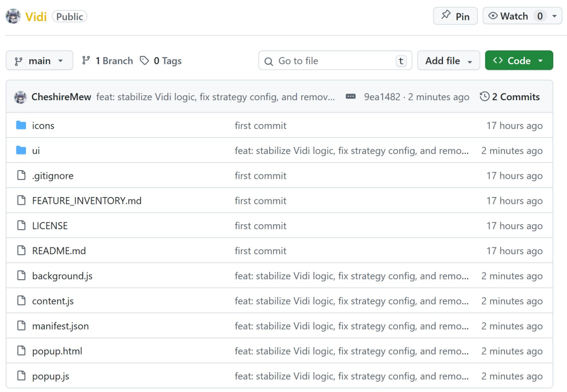Screen dimensions: 567x392
Task: Click the icons folder icon
Action: [x=22, y=126]
